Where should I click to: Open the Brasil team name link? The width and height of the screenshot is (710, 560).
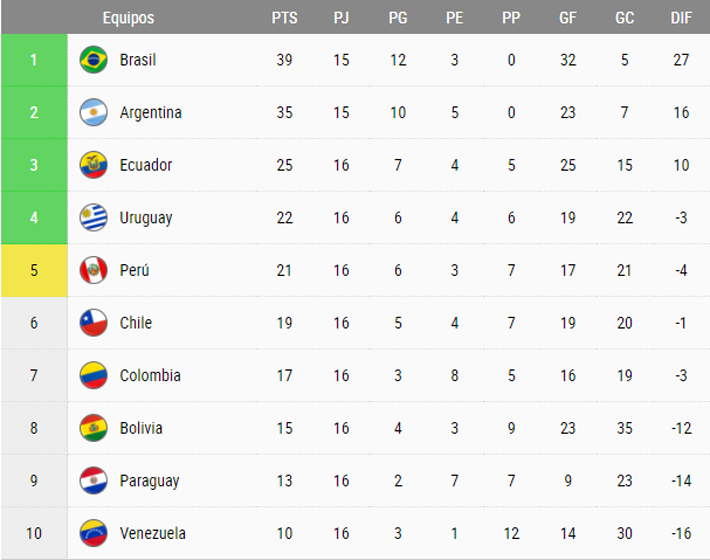(x=138, y=60)
